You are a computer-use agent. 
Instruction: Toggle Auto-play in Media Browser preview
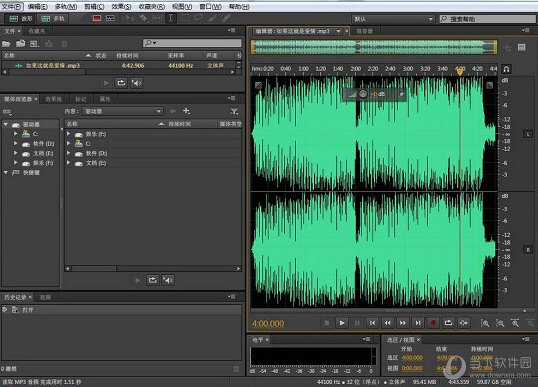click(x=167, y=280)
